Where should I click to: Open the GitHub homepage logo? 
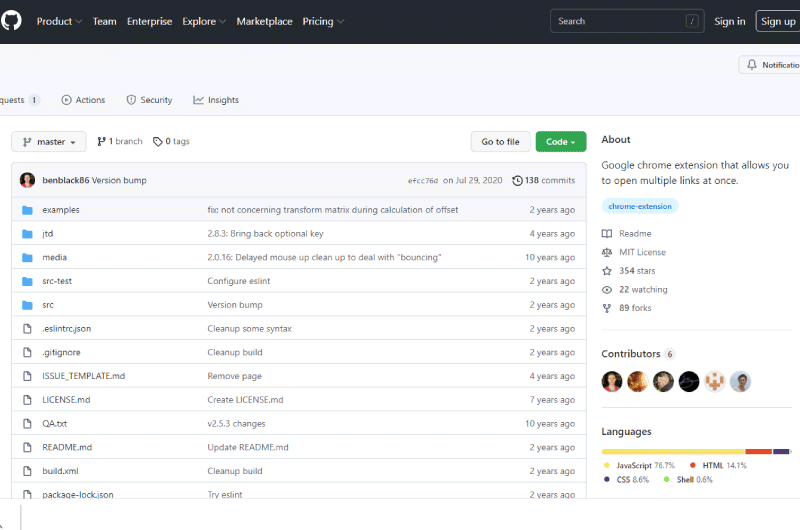[11, 21]
